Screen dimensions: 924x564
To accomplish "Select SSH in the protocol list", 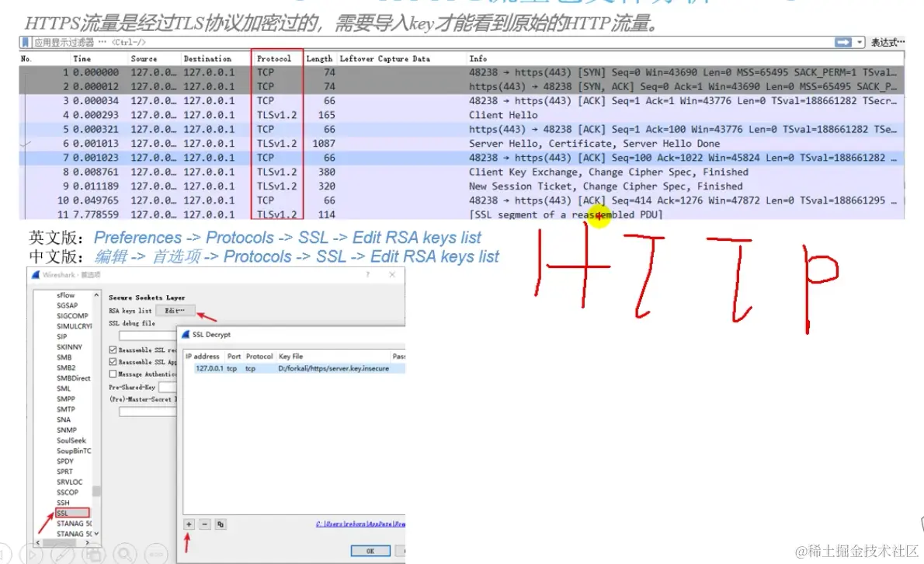I will tap(63, 503).
